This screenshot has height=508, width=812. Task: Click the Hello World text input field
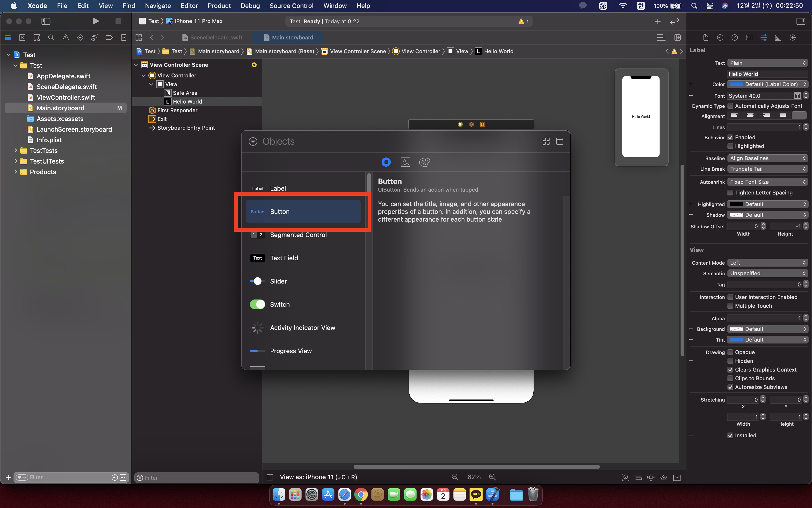point(767,74)
